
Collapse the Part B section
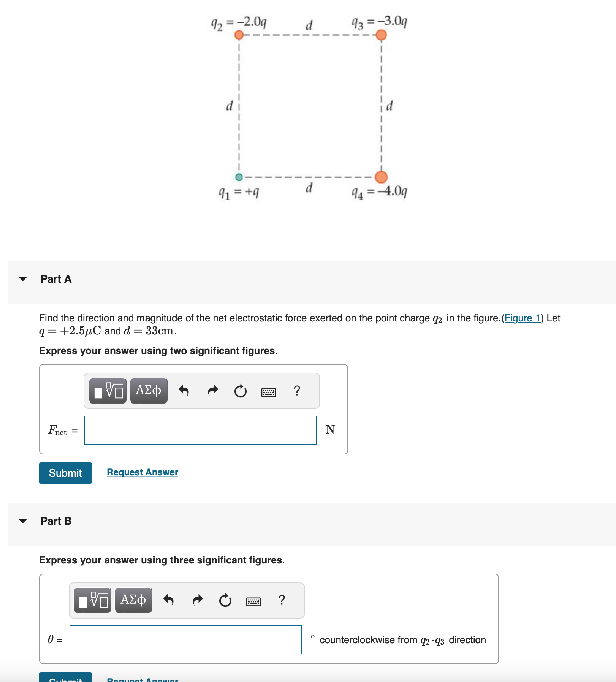pyautogui.click(x=23, y=521)
